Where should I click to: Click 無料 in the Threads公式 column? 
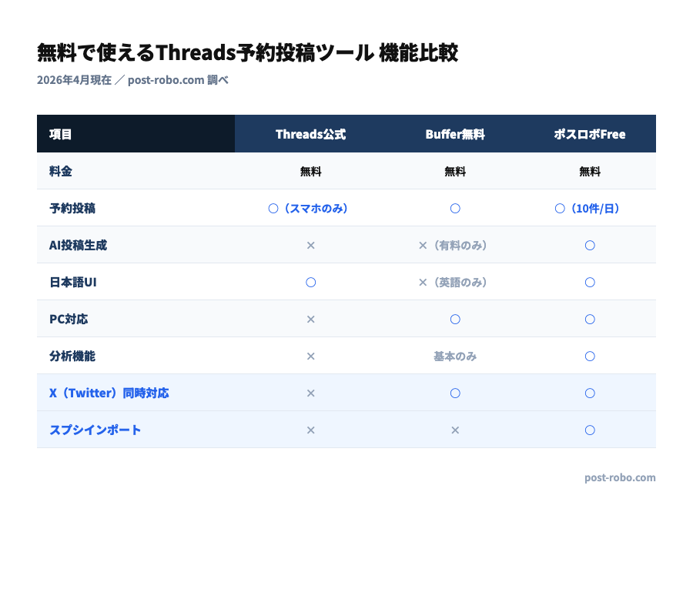pos(311,172)
